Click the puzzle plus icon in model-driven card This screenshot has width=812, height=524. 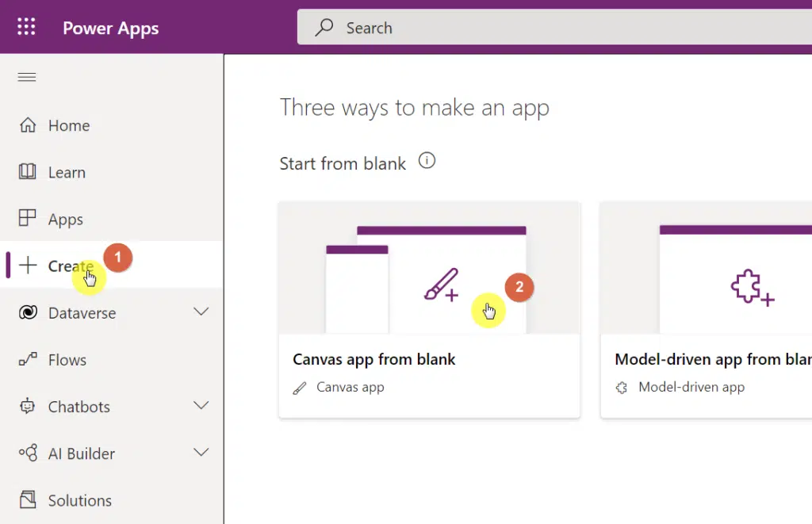753,288
